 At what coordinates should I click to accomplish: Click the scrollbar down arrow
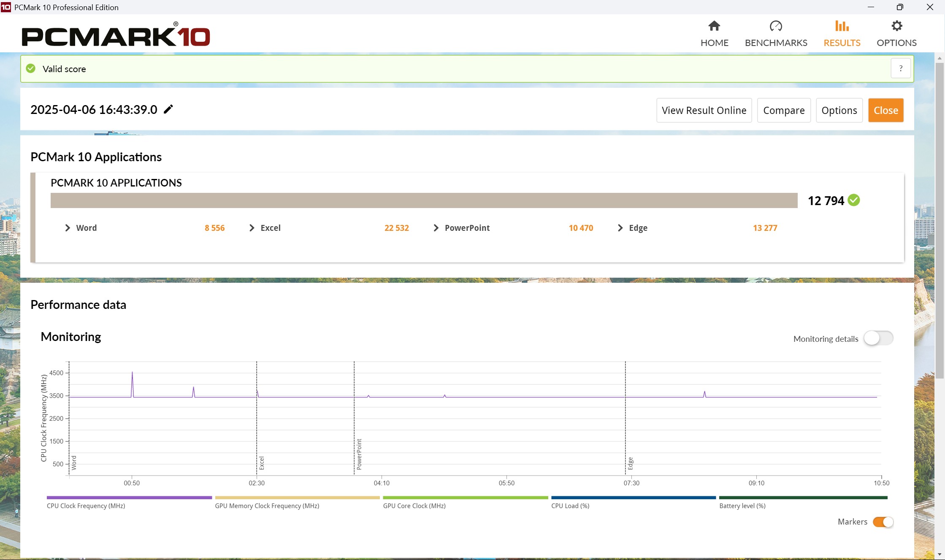click(940, 554)
